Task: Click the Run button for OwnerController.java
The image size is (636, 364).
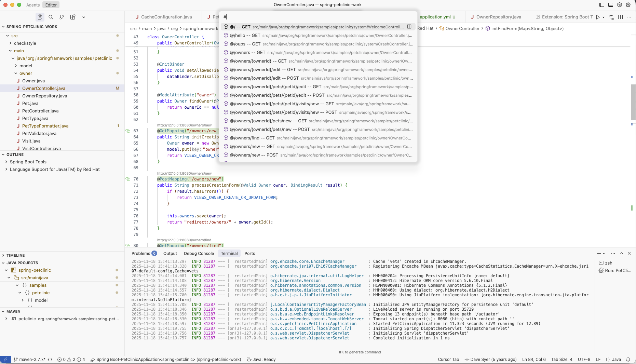Action: (x=598, y=17)
